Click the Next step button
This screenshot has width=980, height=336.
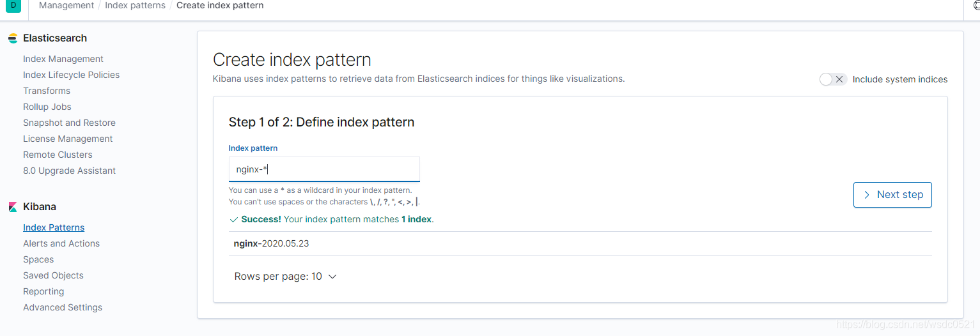892,195
